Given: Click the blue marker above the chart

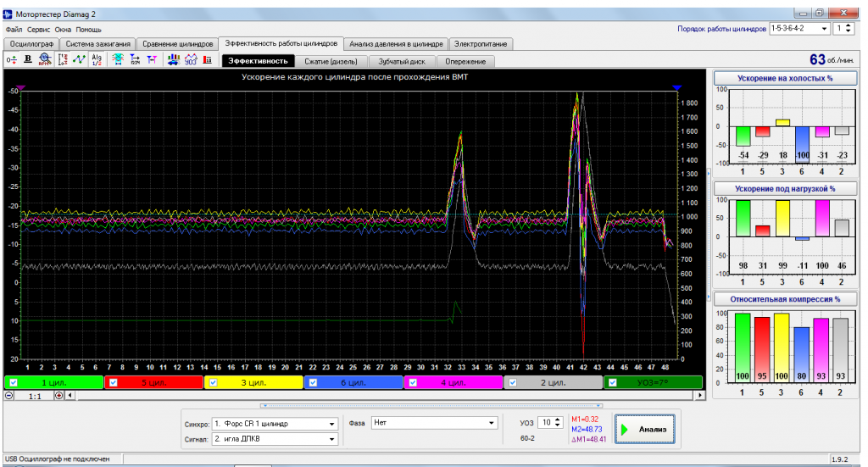Looking at the screenshot, I should tap(676, 88).
